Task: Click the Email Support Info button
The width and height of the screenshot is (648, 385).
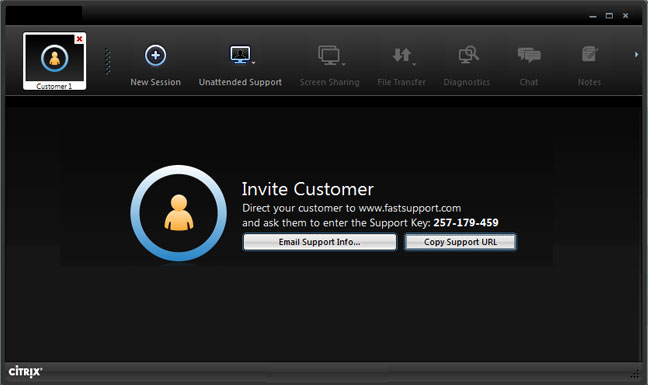Action: (x=319, y=242)
